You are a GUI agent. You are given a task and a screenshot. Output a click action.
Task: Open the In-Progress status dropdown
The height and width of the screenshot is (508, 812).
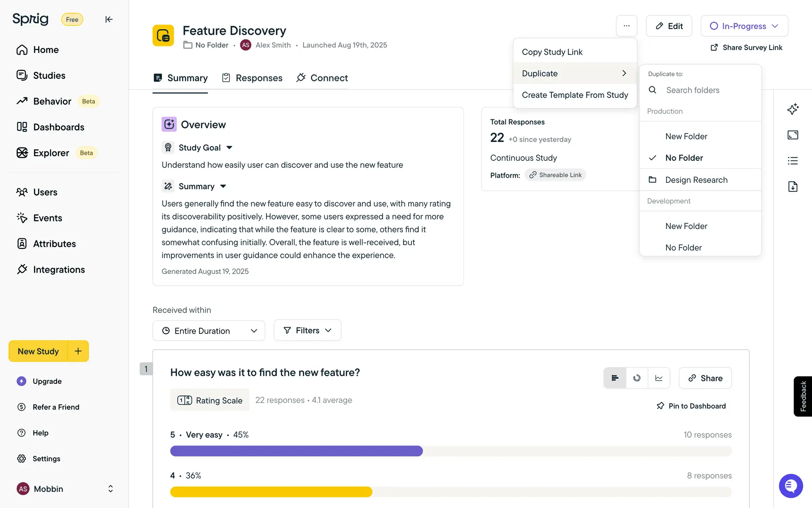coord(744,26)
